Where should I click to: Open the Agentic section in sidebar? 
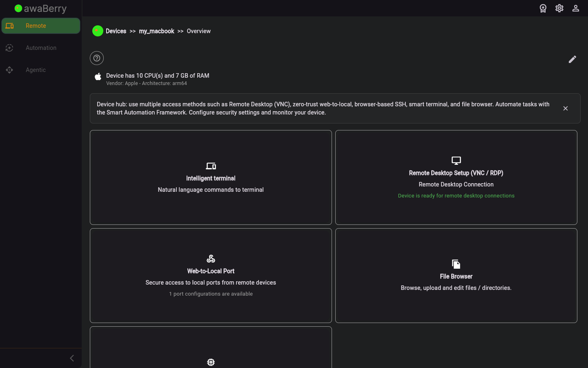pyautogui.click(x=41, y=70)
